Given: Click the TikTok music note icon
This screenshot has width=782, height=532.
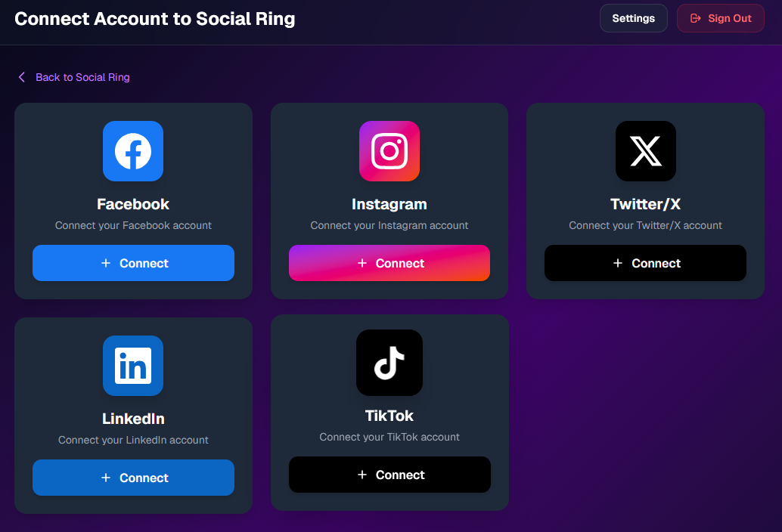Looking at the screenshot, I should click(389, 363).
